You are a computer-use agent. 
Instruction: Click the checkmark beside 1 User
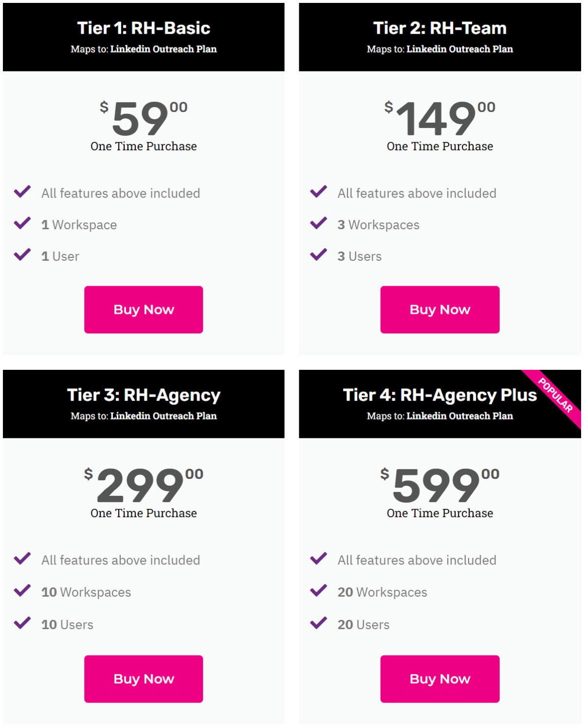pyautogui.click(x=22, y=255)
